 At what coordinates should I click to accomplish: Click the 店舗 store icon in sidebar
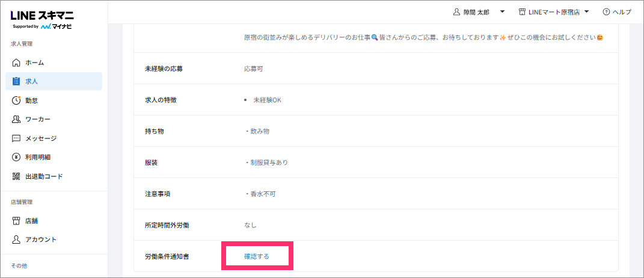16,221
